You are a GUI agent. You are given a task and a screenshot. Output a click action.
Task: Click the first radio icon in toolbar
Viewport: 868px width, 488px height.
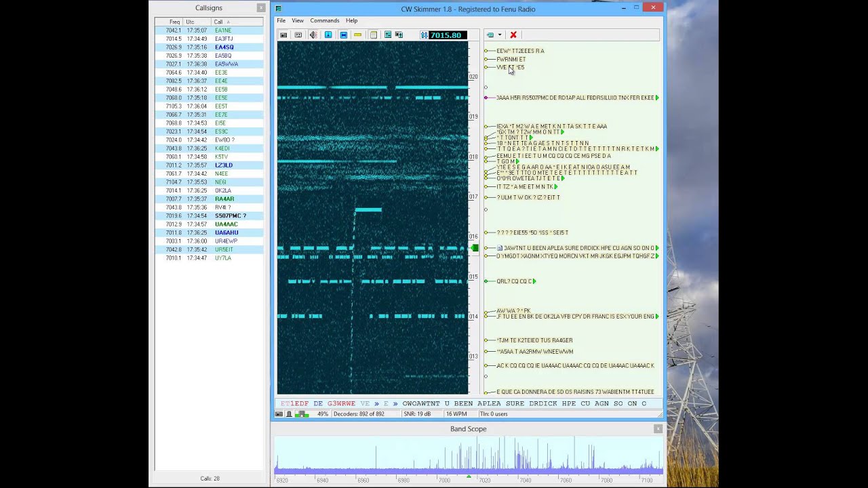tap(283, 35)
